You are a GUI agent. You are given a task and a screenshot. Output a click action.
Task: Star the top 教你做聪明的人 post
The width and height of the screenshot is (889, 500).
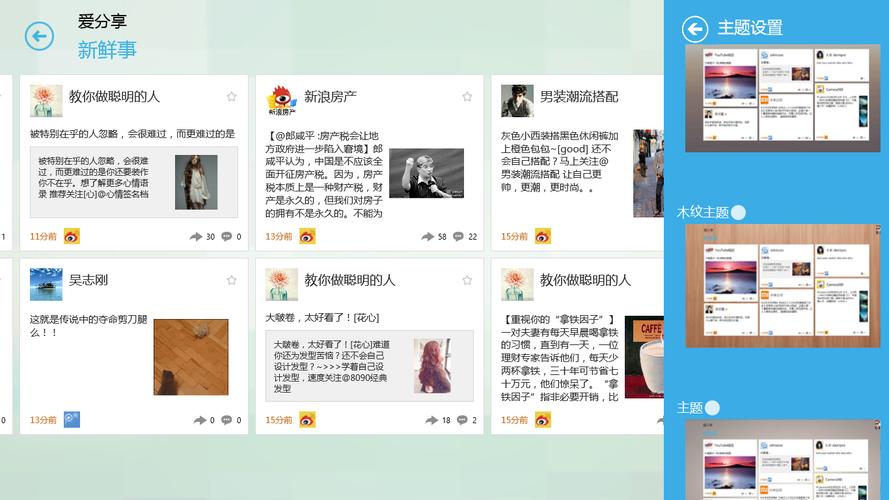tap(231, 96)
